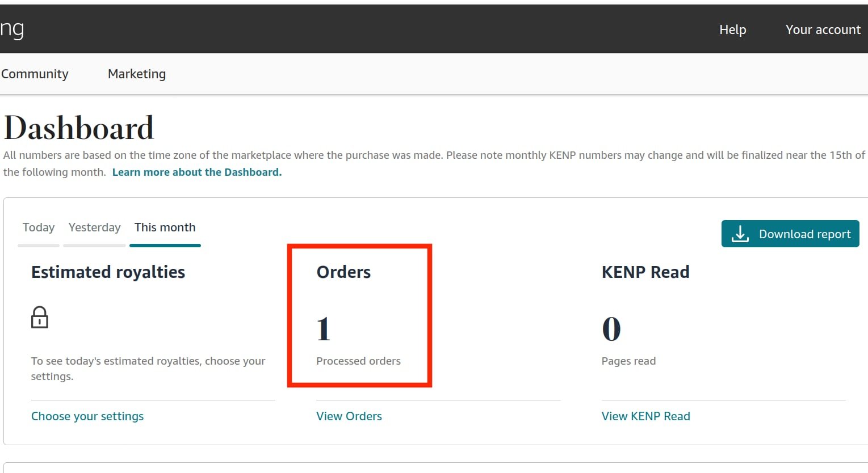Screen dimensions: 868x473
Task: Open the Marketing navigation item
Action: click(x=137, y=74)
